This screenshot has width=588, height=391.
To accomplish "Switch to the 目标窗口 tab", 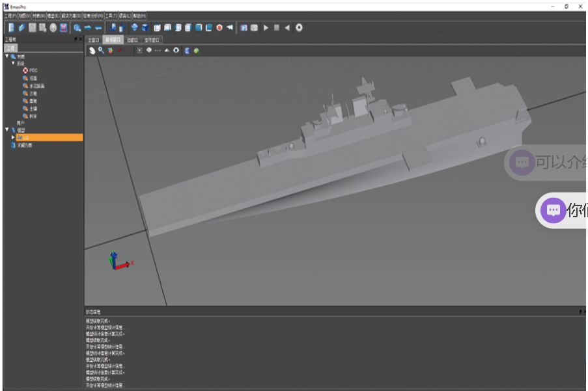I will coord(113,40).
